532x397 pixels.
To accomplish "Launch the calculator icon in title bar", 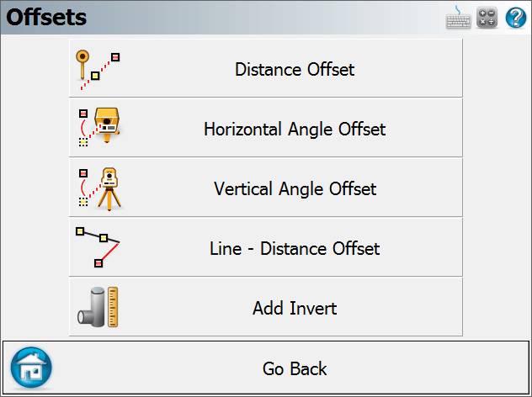I will click(x=487, y=18).
